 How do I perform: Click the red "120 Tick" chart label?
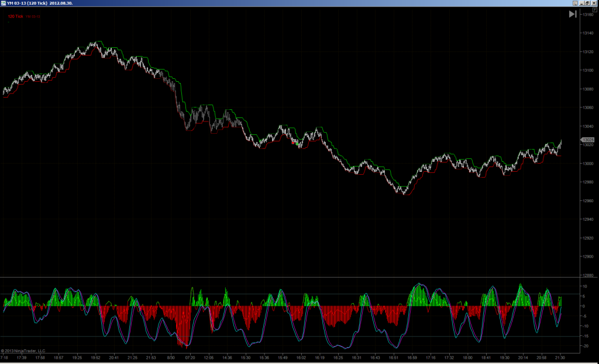16,16
